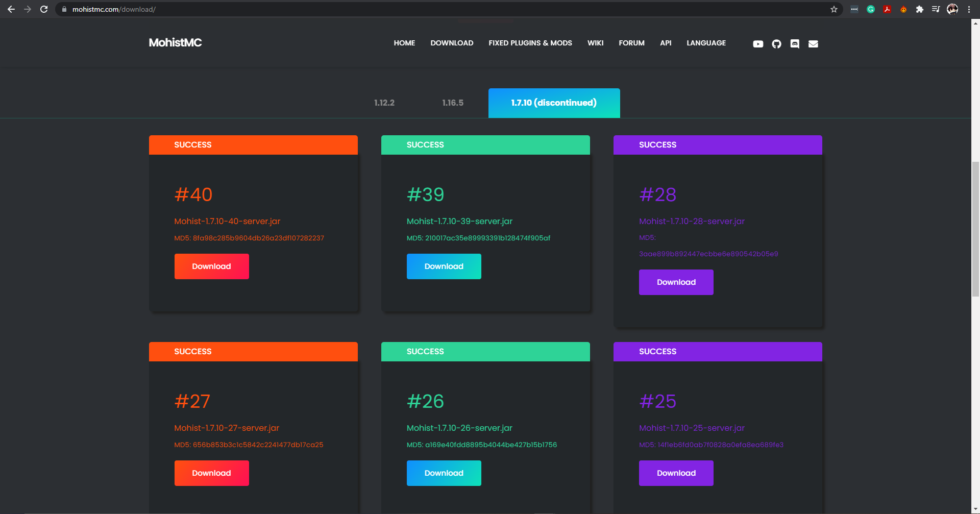Click the filename Mohist-1.7.10-25-server.jar
Viewport: 980px width, 514px height.
tap(692, 428)
